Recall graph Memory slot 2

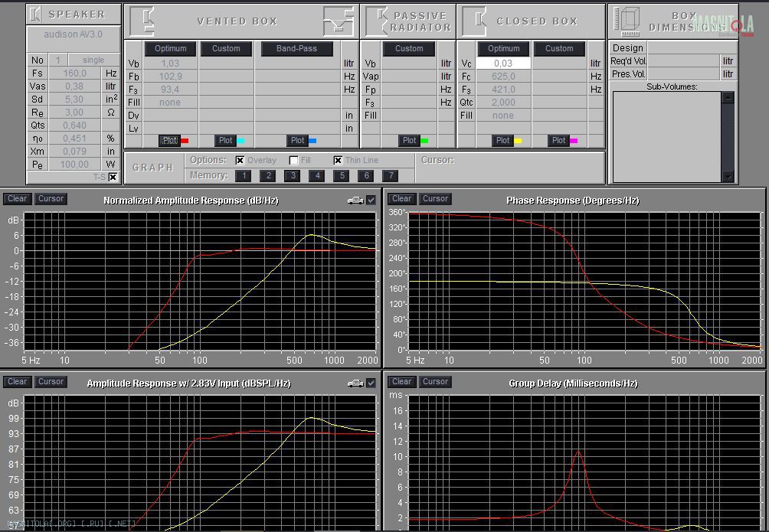pos(268,175)
